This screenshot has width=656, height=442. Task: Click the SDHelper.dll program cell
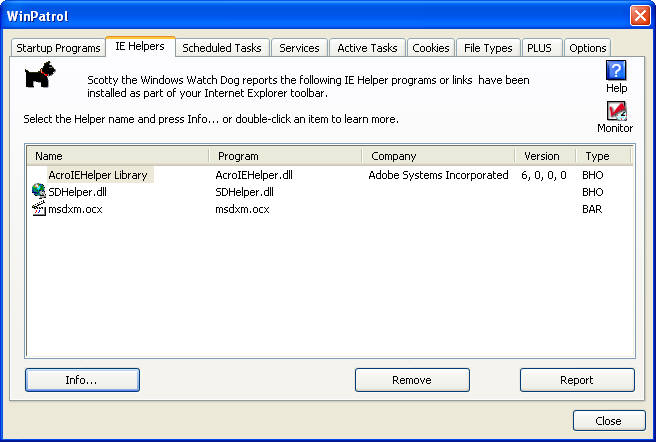(x=244, y=192)
